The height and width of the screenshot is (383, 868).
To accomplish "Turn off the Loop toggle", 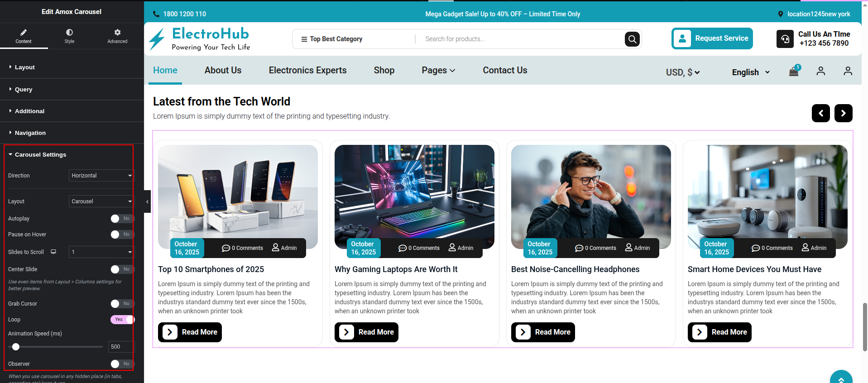I will coord(122,320).
